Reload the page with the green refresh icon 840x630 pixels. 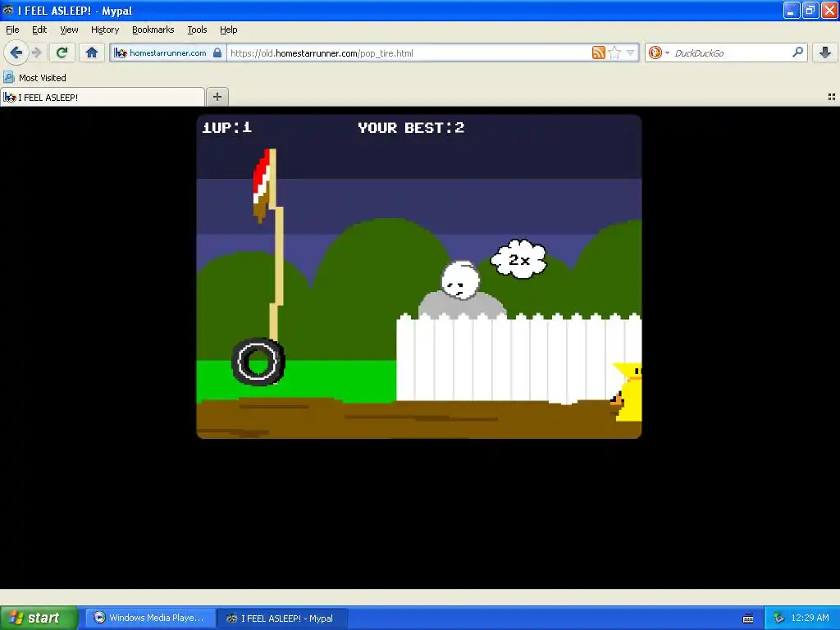(x=62, y=52)
